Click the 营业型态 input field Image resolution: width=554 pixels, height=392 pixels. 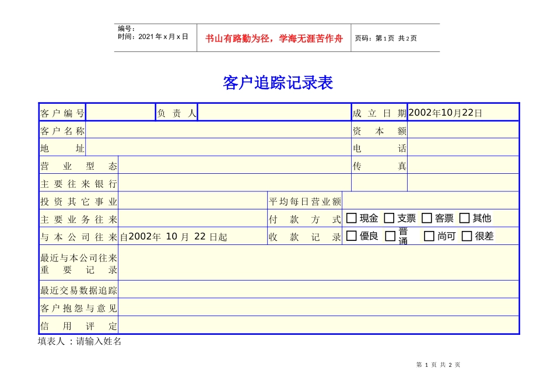pos(234,164)
